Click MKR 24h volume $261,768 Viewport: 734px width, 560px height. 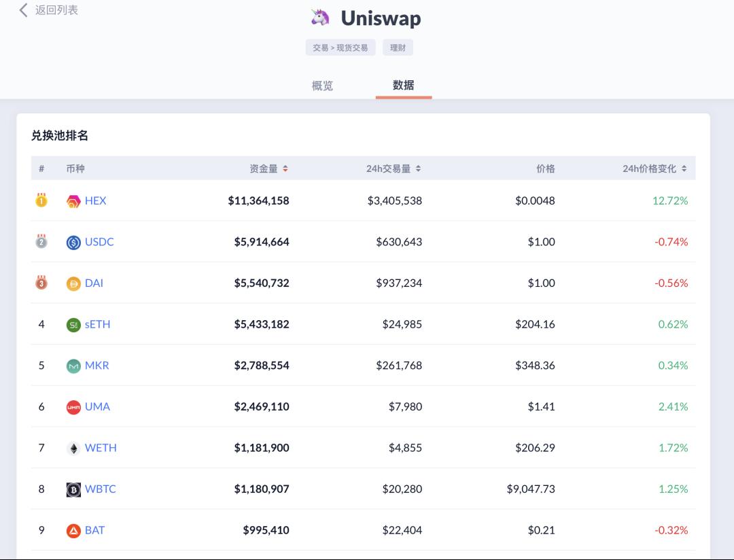pyautogui.click(x=399, y=365)
